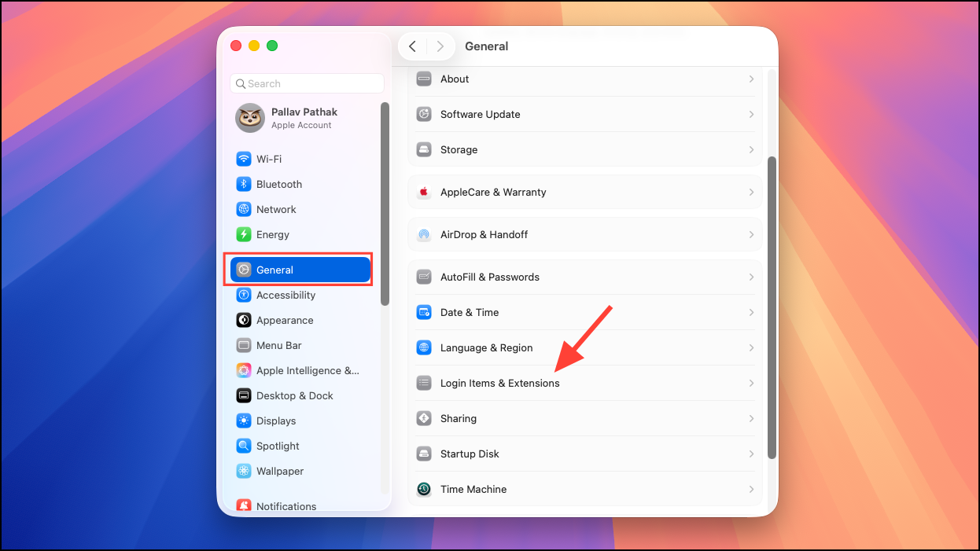Viewport: 980px width, 551px height.
Task: Open the AppleCare & Warranty icon
Action: tap(424, 192)
